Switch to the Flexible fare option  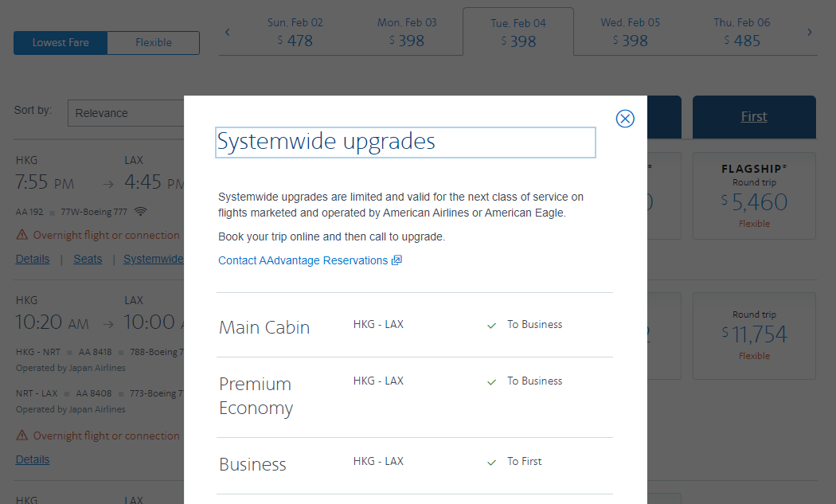153,43
